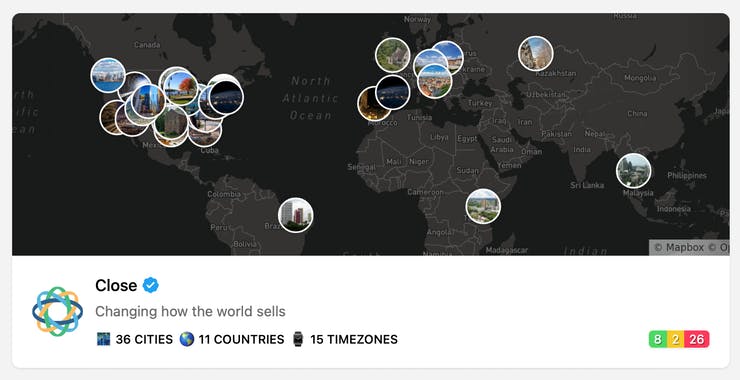Select the yellow badge showing 2

(675, 339)
